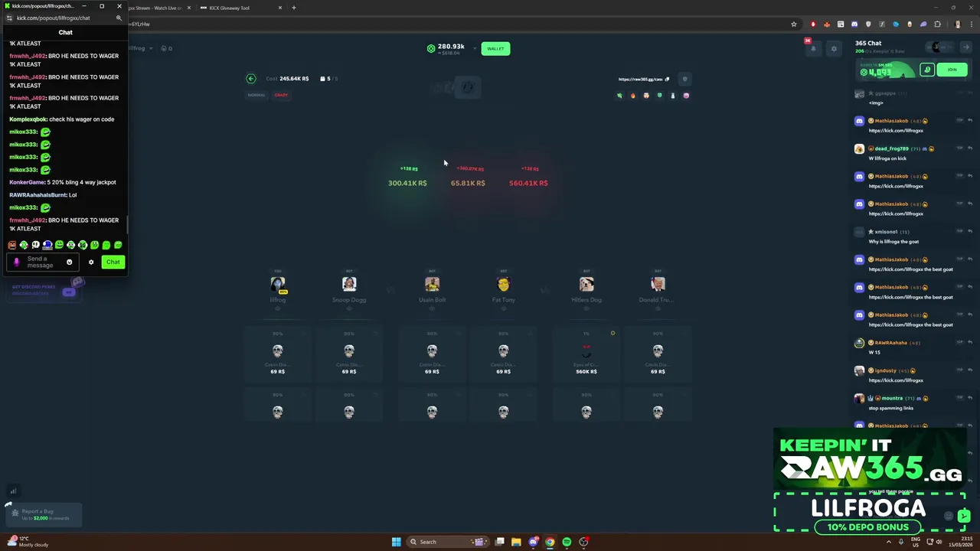Select the Fat Tony bot avatar
980x551 pixels.
pyautogui.click(x=503, y=284)
